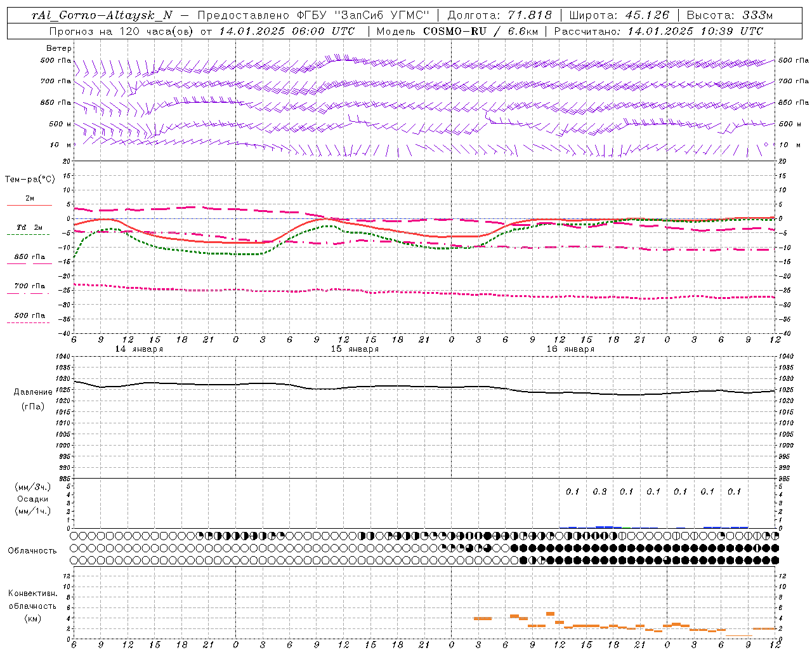Click the '(мм/3ч.)' precipitation unit label
Viewport: 812px width, 650px height.
[x=33, y=487]
